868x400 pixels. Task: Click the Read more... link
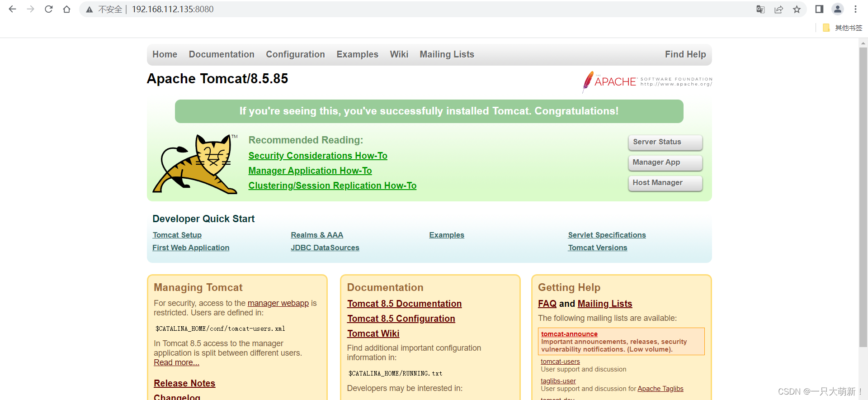point(176,362)
